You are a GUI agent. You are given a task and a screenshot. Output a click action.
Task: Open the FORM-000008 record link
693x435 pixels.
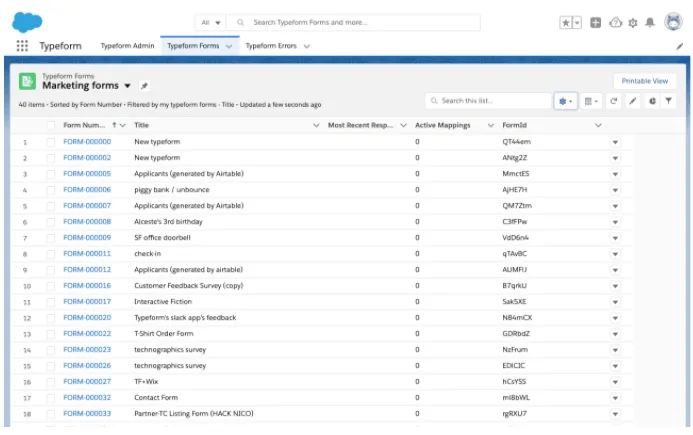click(x=87, y=221)
